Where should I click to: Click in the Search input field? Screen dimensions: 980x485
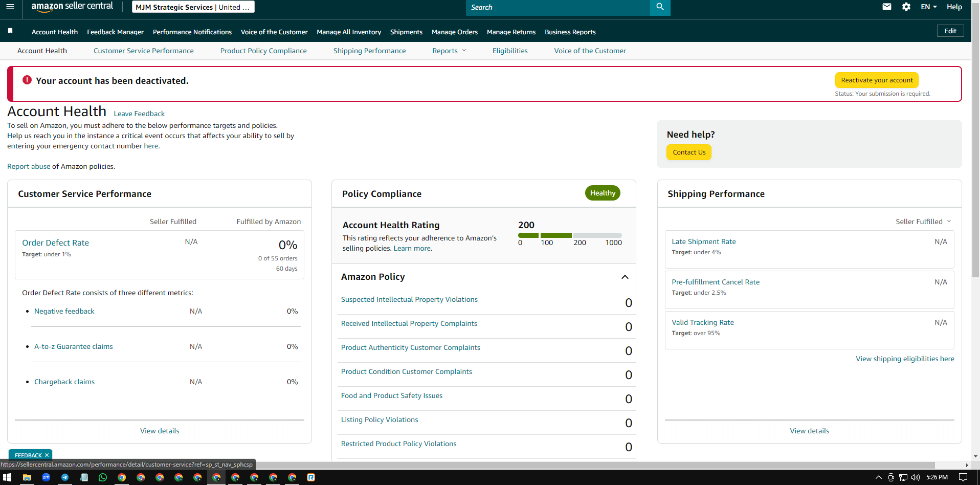tap(558, 7)
